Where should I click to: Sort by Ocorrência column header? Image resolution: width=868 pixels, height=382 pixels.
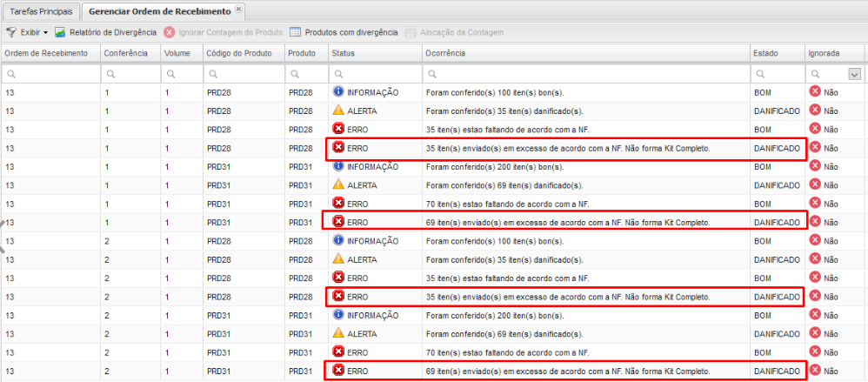586,53
